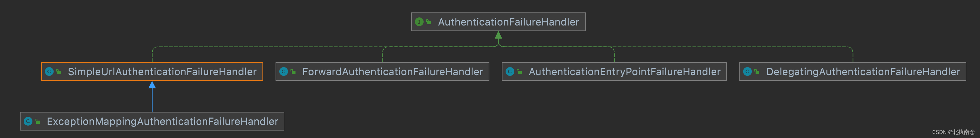
Task: Click the class icon of SimpleUrlAuthenticationFailureHandler
Action: click(49, 72)
